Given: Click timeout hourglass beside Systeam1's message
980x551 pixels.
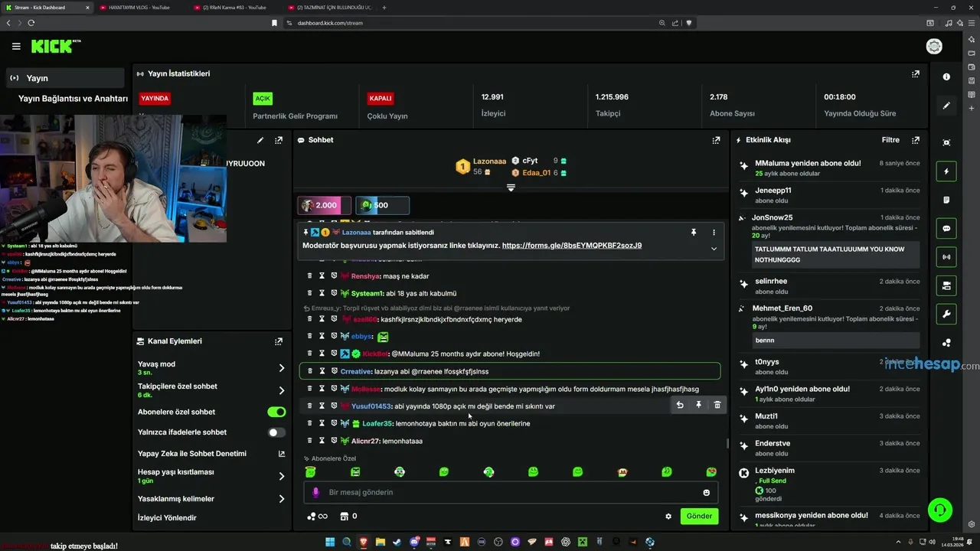Looking at the screenshot, I should click(322, 293).
